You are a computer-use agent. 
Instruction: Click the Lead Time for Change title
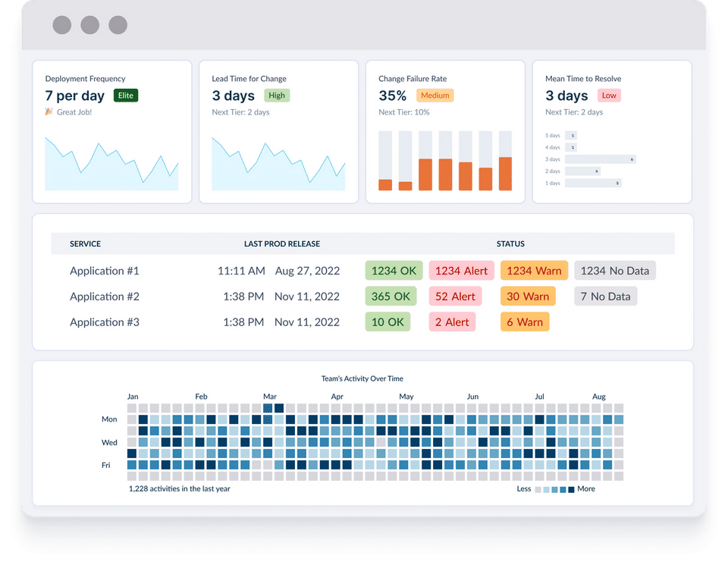[x=249, y=79]
